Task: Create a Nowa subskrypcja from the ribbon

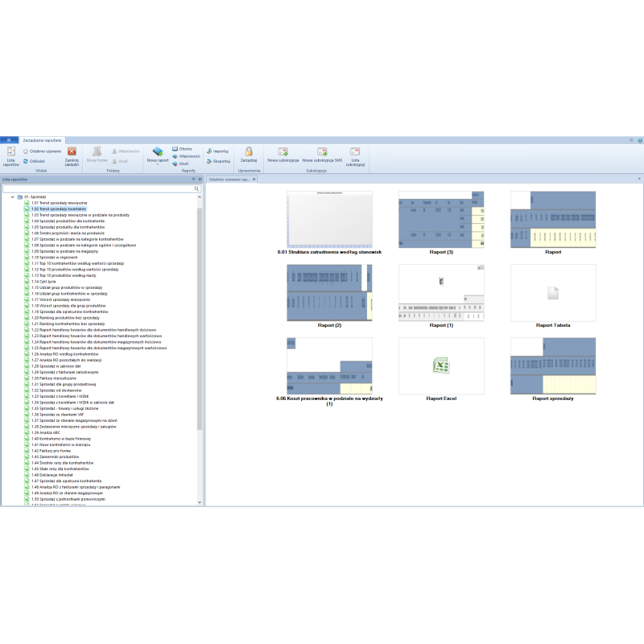Action: [x=283, y=151]
